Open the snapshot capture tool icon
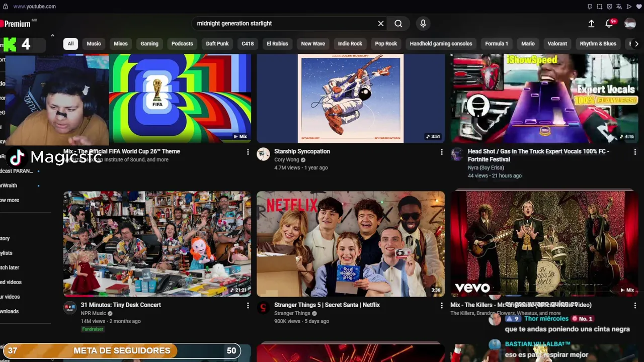The width and height of the screenshot is (644, 362). coord(599,7)
